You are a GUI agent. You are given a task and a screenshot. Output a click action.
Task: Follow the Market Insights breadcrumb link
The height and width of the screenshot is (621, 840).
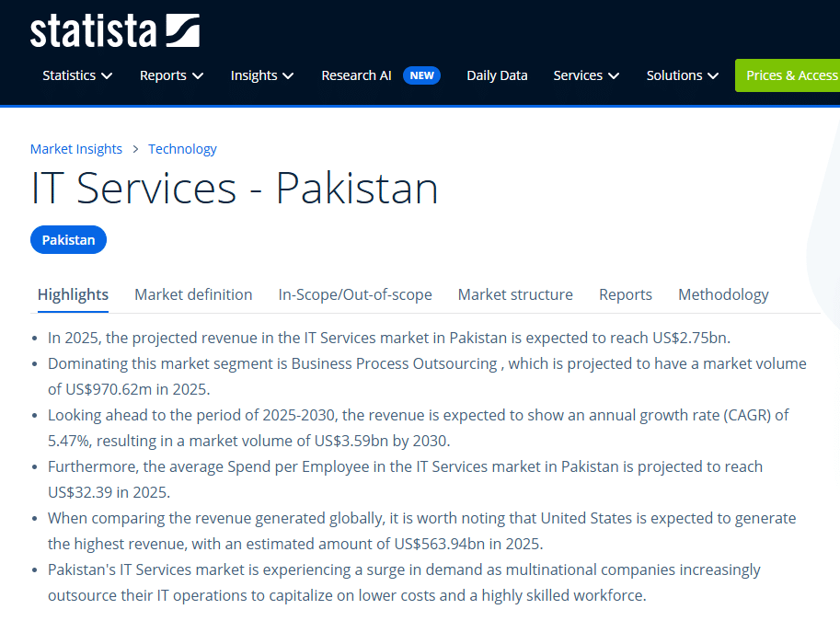tap(76, 149)
